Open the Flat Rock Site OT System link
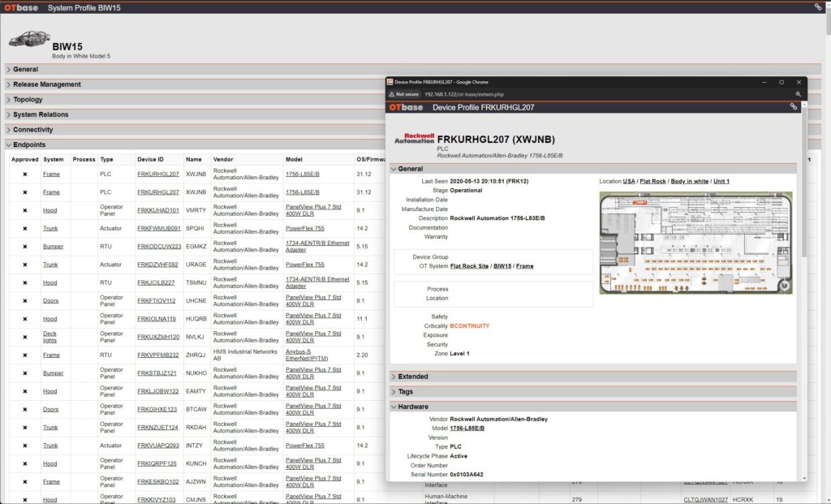 470,266
